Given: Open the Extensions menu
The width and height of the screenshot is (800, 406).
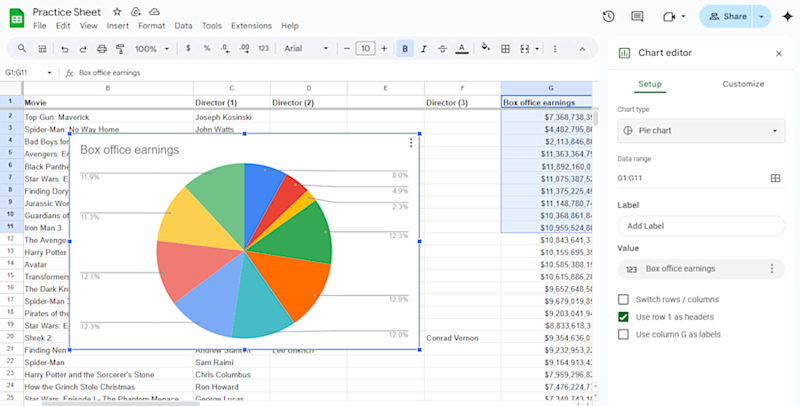Looking at the screenshot, I should (x=251, y=26).
